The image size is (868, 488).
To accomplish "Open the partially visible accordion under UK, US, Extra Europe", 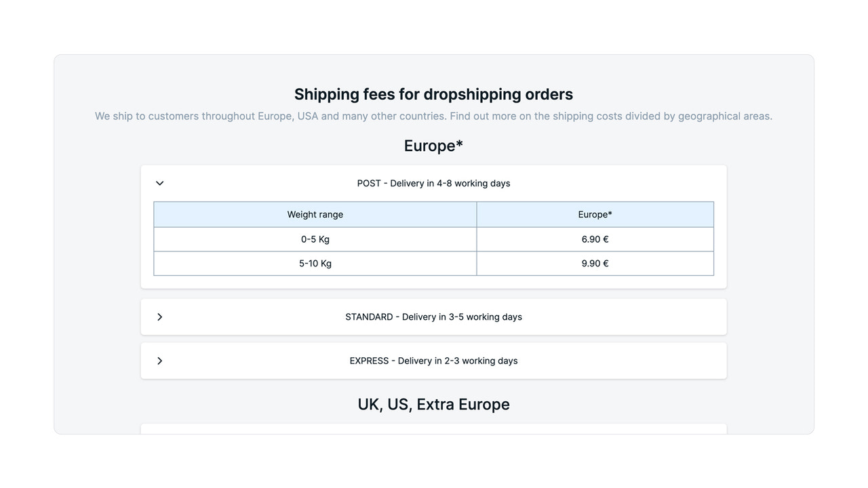I will (433, 430).
